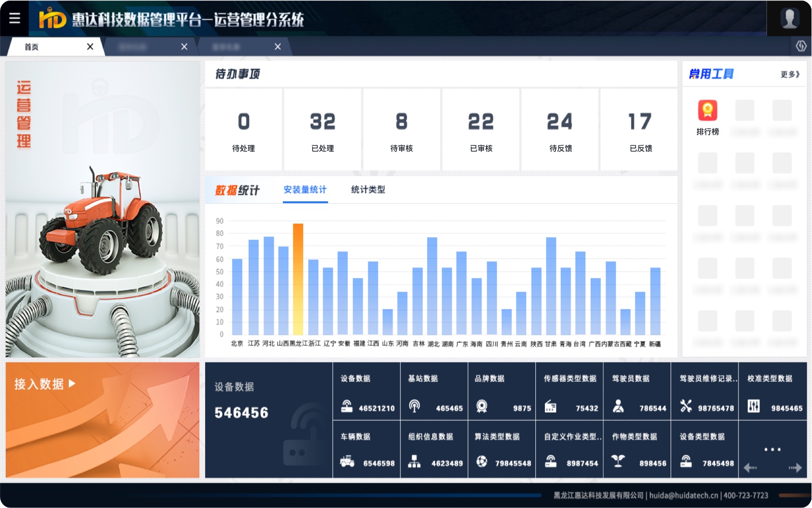Open the 待反馈 24 card
The width and height of the screenshot is (812, 508).
tap(560, 130)
